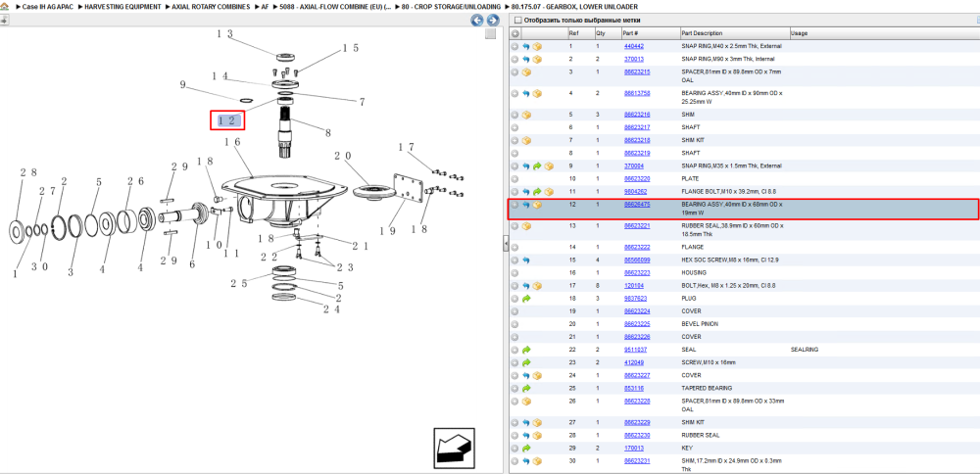Click the blue arrow icon for part 370013
980x474 pixels.
(526, 60)
